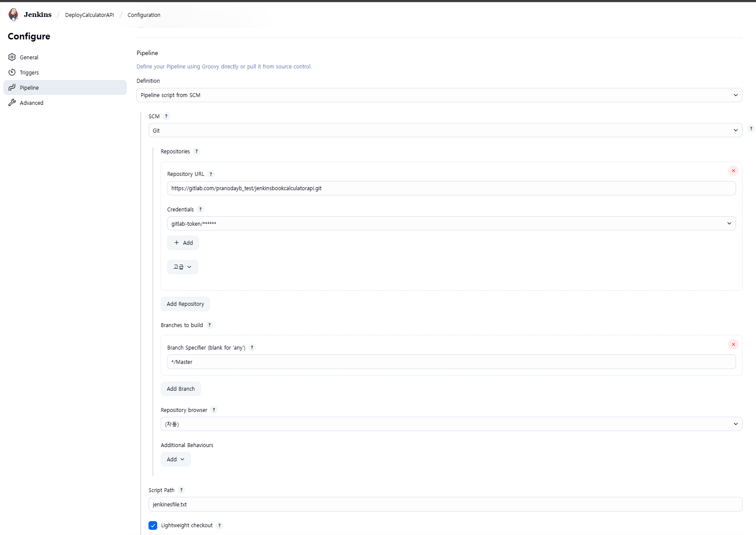Click the Pipeline description text
The image size is (756, 535).
point(224,67)
